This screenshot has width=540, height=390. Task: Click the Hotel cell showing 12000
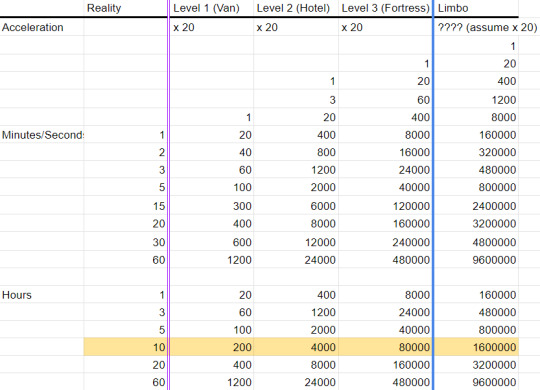tap(296, 242)
